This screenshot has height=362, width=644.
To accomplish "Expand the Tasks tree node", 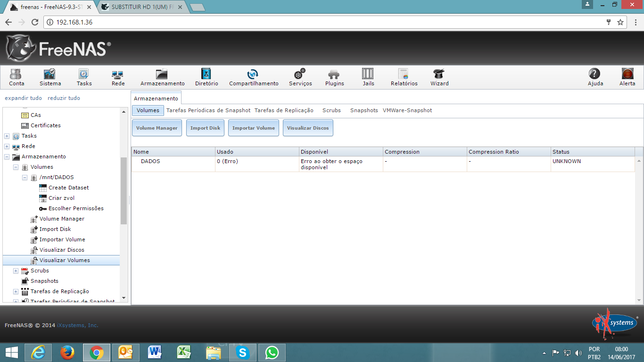I will [7, 136].
